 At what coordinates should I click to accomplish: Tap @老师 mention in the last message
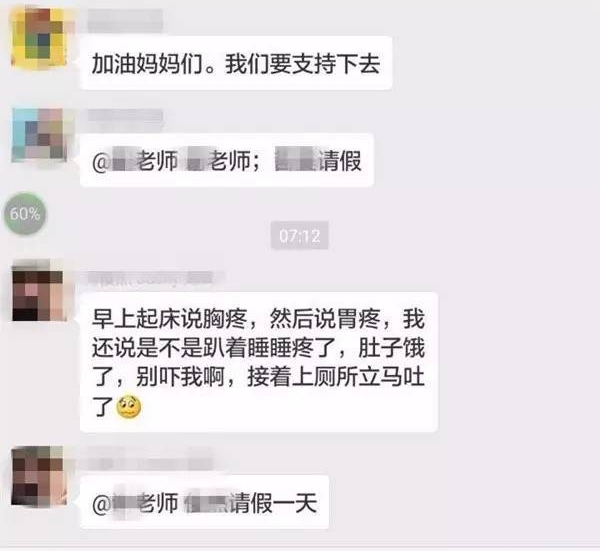coord(135,503)
